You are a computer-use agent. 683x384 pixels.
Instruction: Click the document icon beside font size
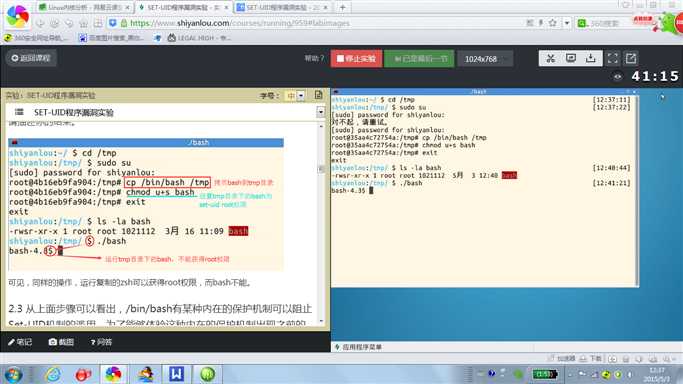318,95
